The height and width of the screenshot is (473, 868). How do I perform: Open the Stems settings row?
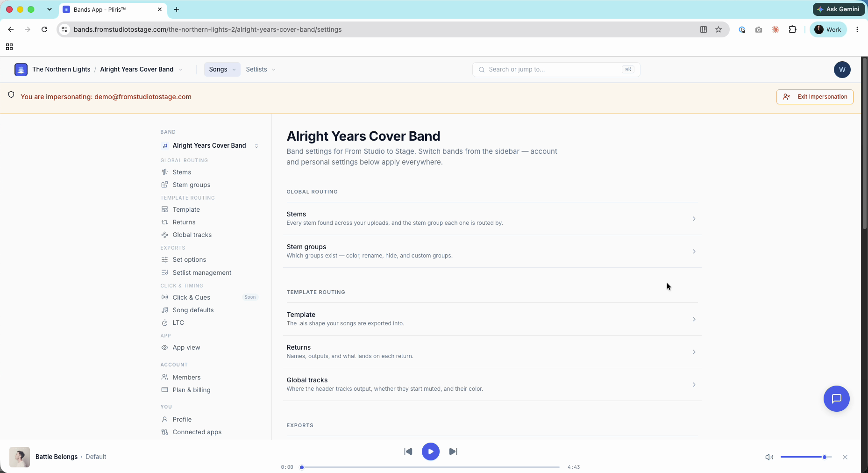[492, 218]
